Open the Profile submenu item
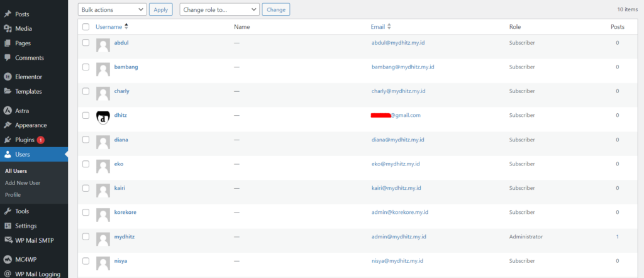 coord(13,194)
